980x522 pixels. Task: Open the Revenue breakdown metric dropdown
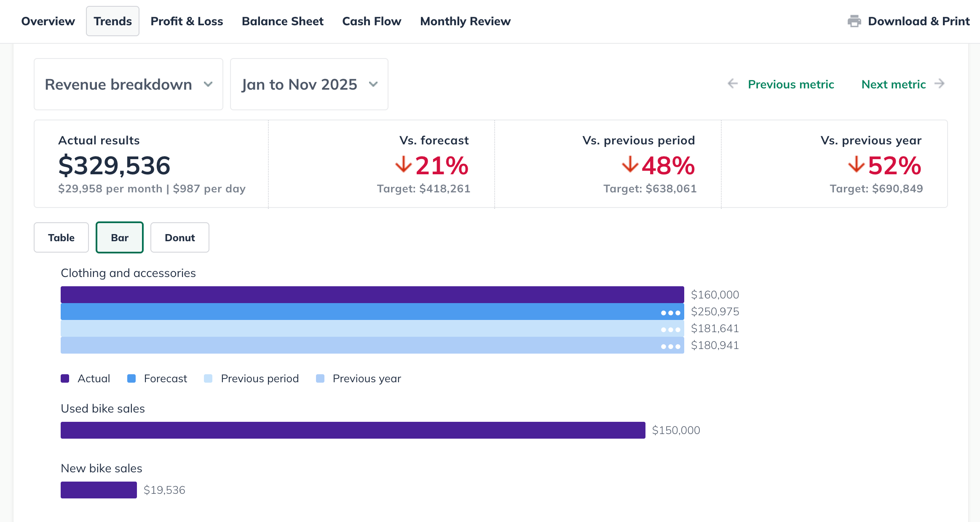pyautogui.click(x=128, y=84)
